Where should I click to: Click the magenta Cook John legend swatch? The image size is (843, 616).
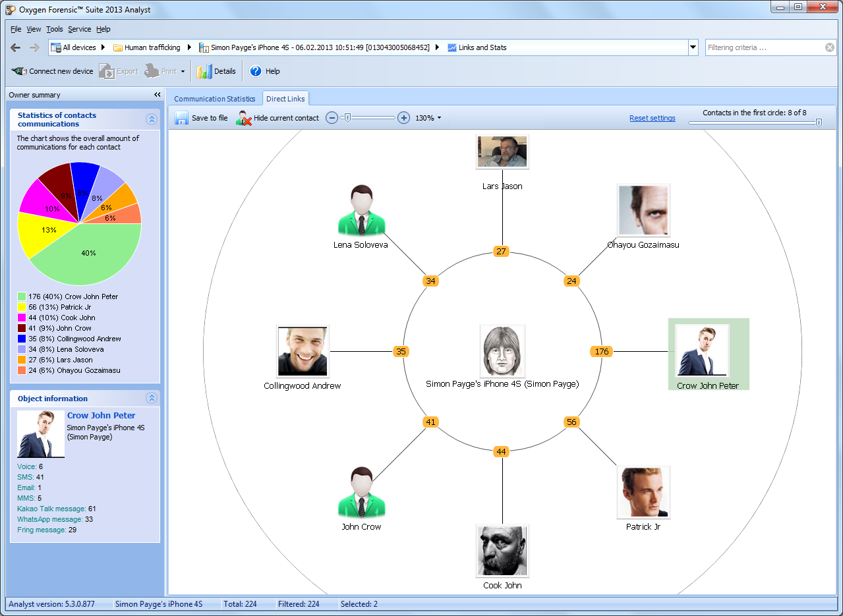(22, 318)
